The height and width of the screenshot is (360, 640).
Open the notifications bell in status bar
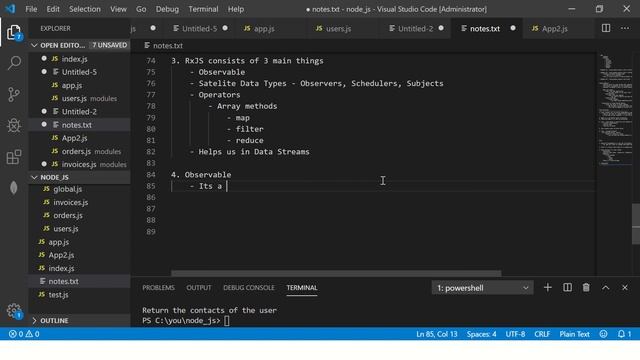[624, 334]
